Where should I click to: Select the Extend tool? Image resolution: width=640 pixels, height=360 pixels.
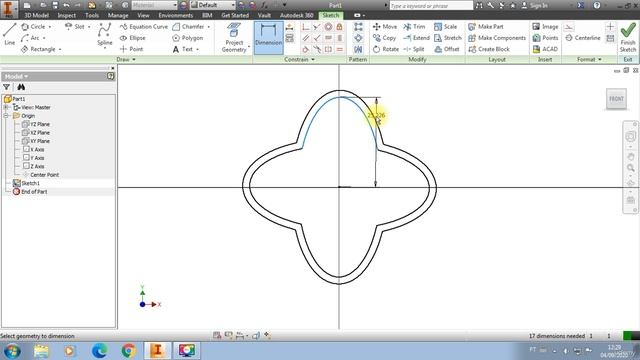[x=416, y=38]
